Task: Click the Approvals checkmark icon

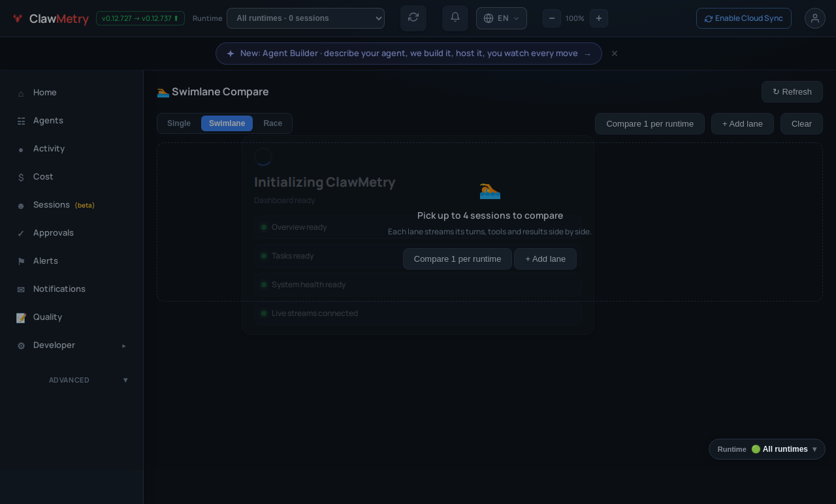Action: tap(21, 234)
